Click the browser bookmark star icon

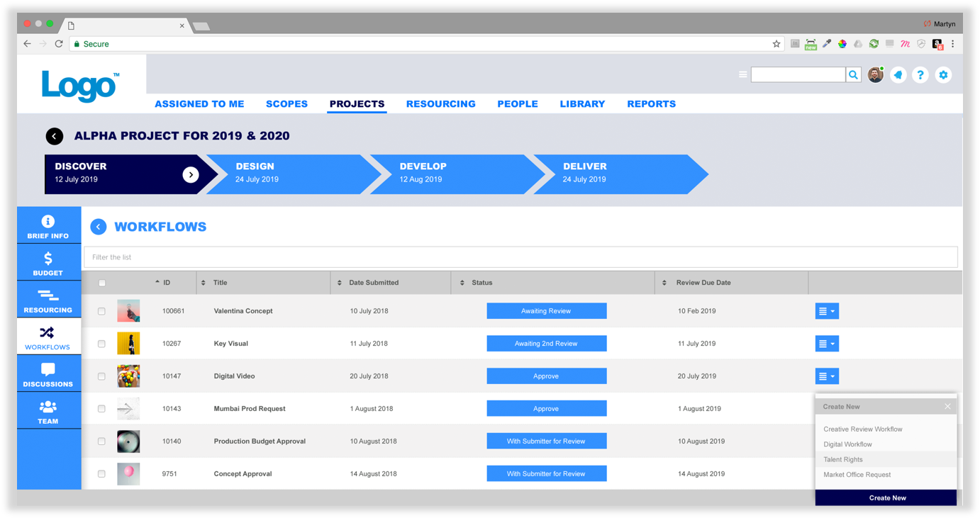[x=776, y=44]
